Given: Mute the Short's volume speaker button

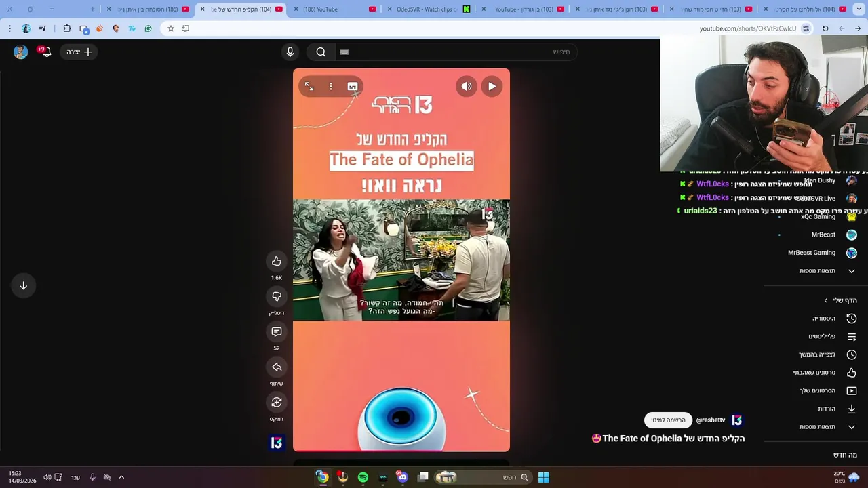Looking at the screenshot, I should pyautogui.click(x=467, y=87).
